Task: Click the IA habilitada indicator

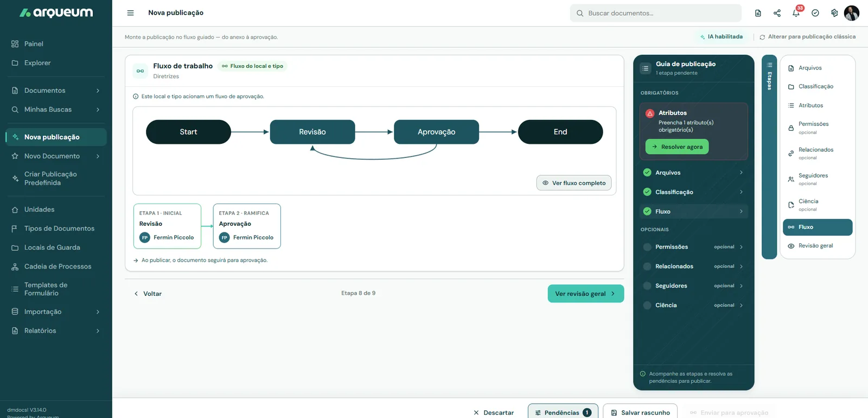Action: [722, 37]
